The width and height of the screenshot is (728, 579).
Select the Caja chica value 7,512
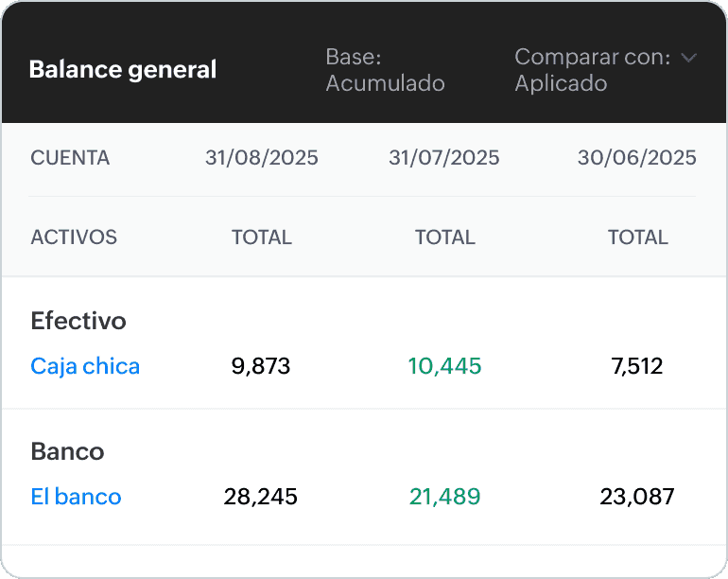[x=637, y=366]
